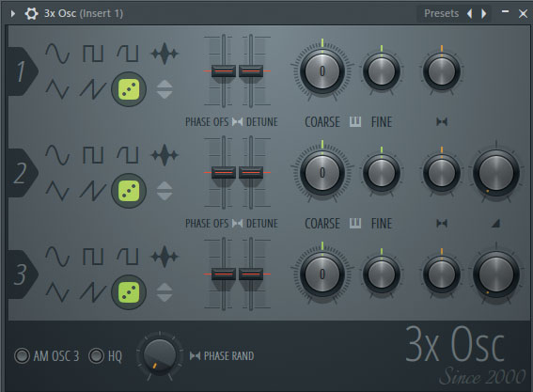The width and height of the screenshot is (533, 392).
Task: Click the stereo pan icon under oscillator 2
Action: [442, 224]
